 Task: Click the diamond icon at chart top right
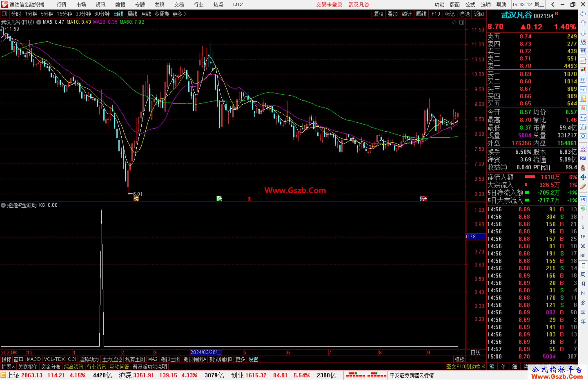pos(454,22)
